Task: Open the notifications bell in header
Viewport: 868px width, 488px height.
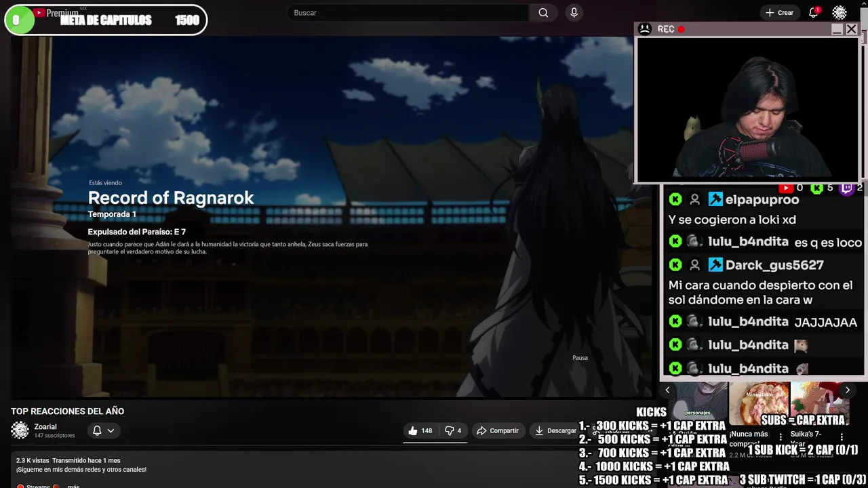Action: click(x=814, y=13)
